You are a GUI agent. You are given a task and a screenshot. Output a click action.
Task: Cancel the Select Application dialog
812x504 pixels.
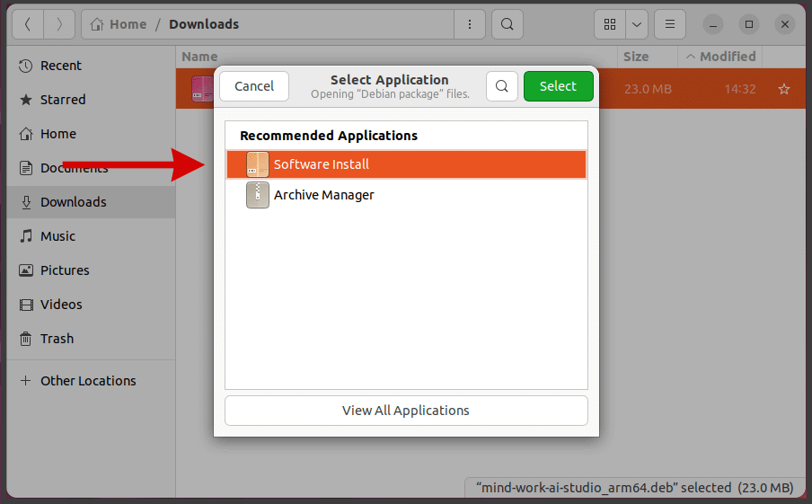(x=254, y=86)
